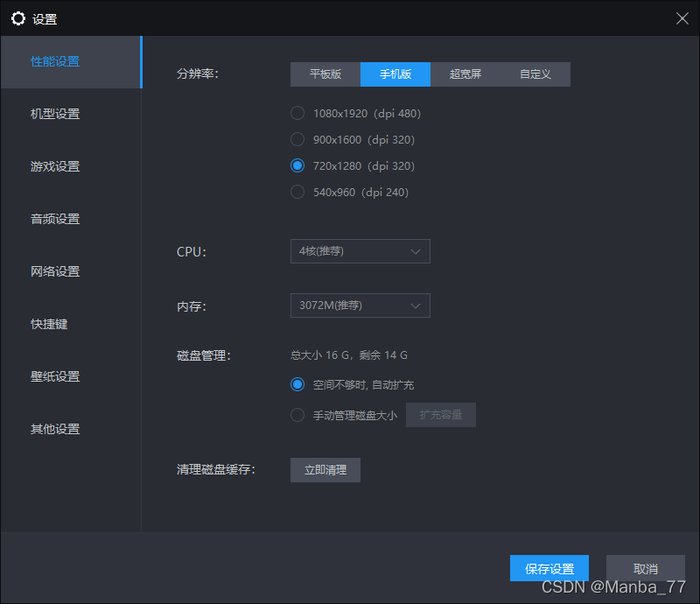
Task: Select the 超宽屏 resolution tab
Action: pos(465,74)
